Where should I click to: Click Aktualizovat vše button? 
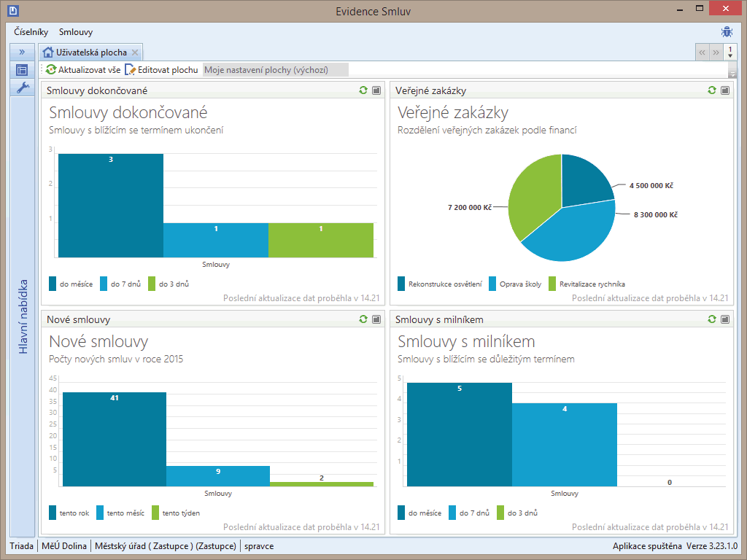point(83,70)
